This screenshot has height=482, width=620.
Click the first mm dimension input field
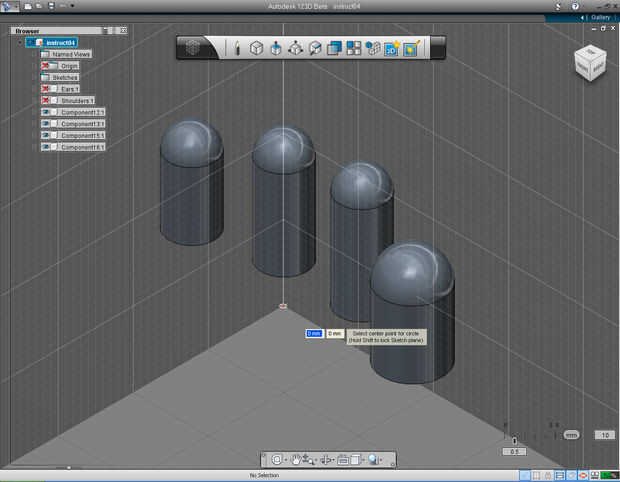pos(314,333)
